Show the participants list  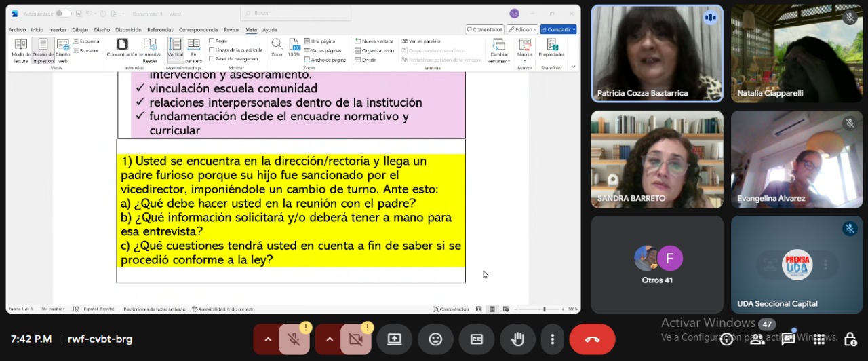[x=757, y=339]
